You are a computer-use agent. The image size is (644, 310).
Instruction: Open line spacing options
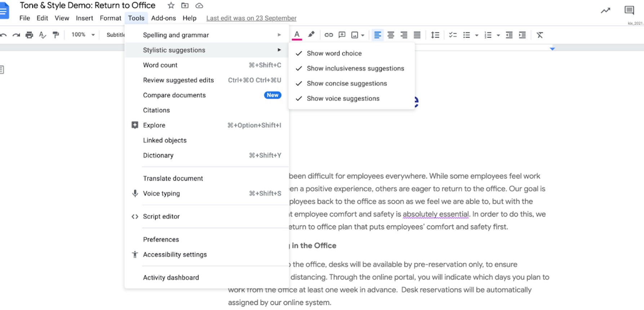click(x=435, y=35)
